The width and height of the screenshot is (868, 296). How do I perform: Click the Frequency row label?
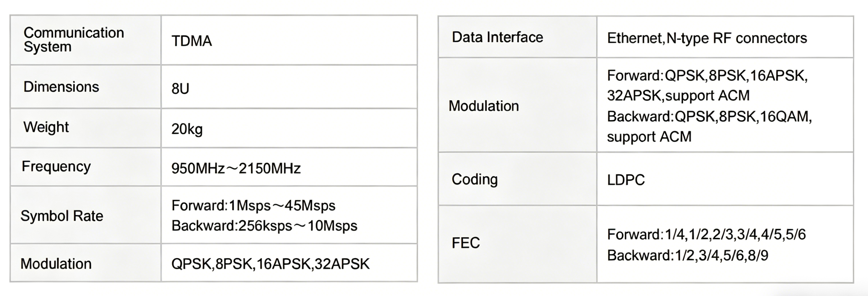[56, 166]
